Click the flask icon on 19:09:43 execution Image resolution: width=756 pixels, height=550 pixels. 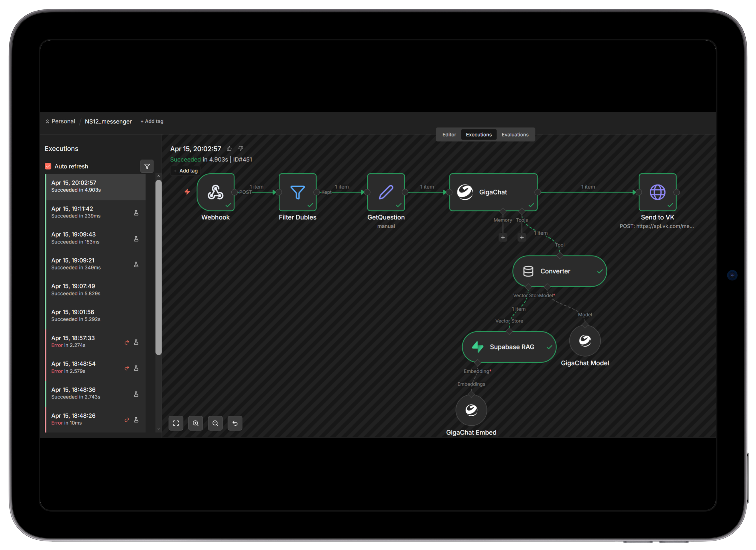(136, 239)
